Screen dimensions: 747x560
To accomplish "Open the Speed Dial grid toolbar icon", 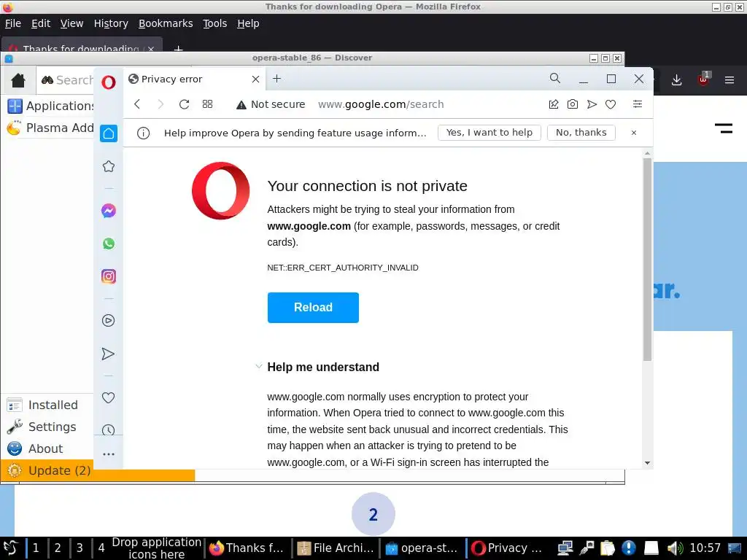I will pos(207,104).
